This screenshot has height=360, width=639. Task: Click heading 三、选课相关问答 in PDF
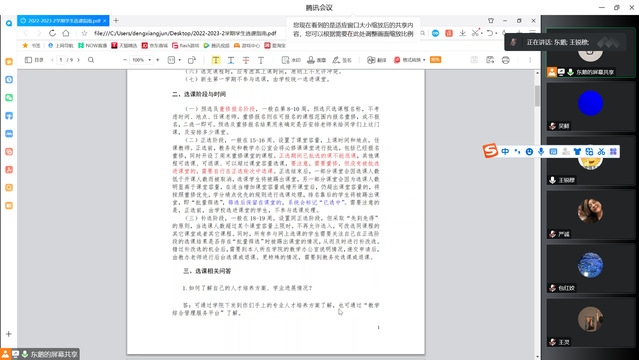[x=207, y=271]
